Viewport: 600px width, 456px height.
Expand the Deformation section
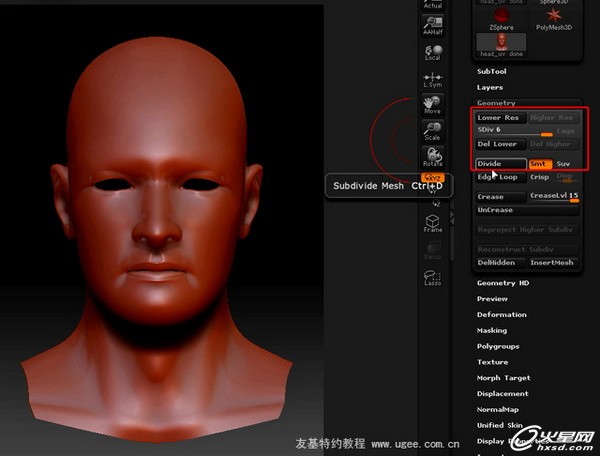pyautogui.click(x=501, y=314)
